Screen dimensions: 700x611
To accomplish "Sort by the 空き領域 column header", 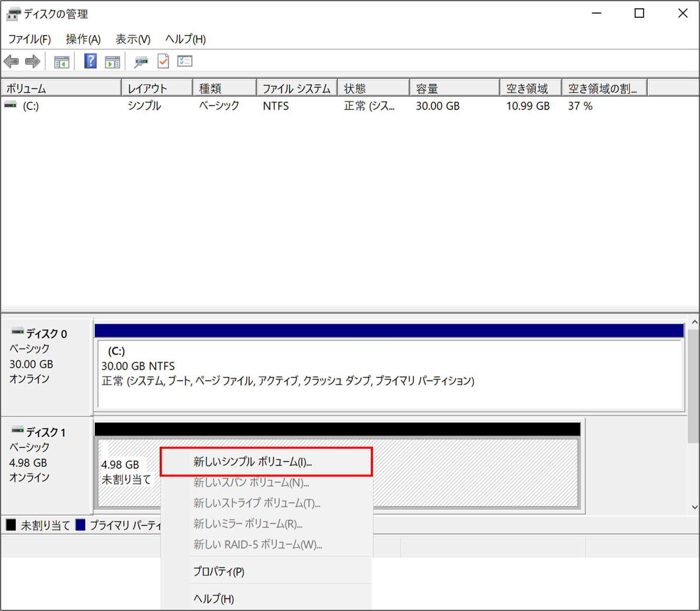I will click(x=530, y=88).
